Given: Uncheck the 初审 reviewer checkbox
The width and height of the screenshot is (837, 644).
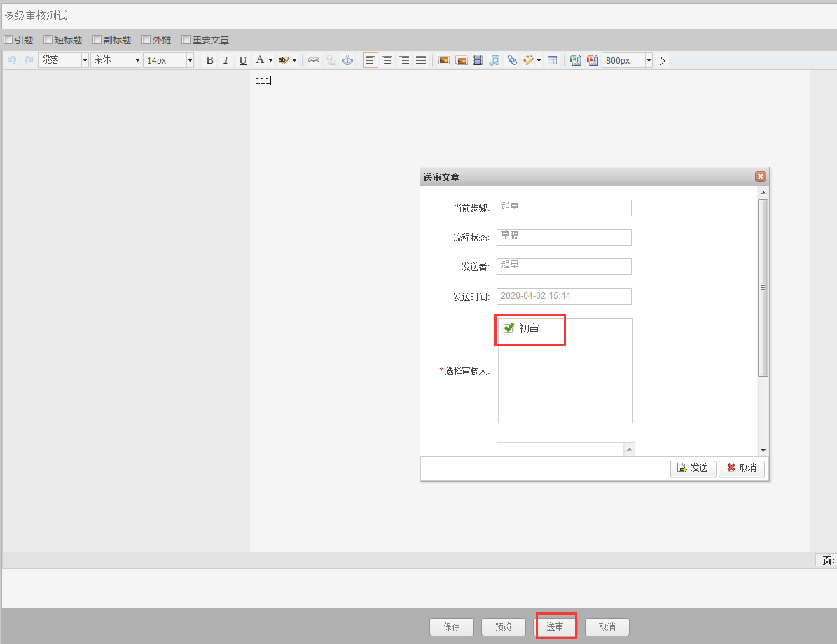Looking at the screenshot, I should pyautogui.click(x=509, y=328).
